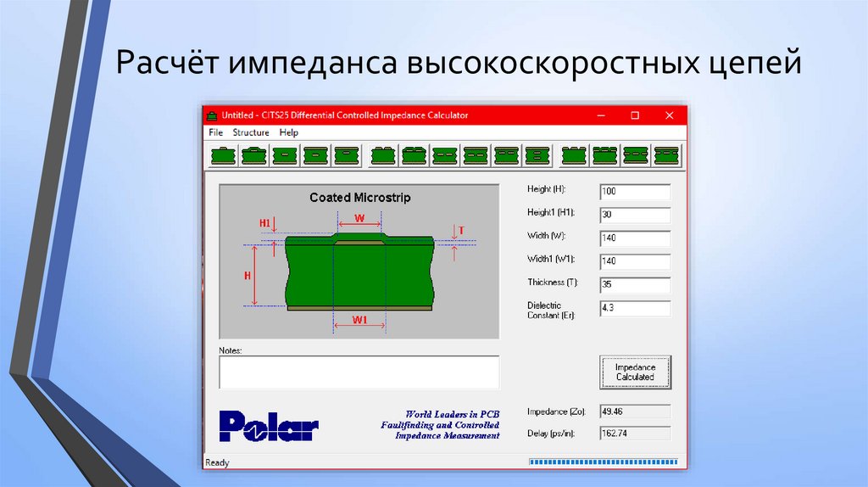This screenshot has width=868, height=487.
Task: Click the Height1 (H1) input field
Action: pos(635,215)
